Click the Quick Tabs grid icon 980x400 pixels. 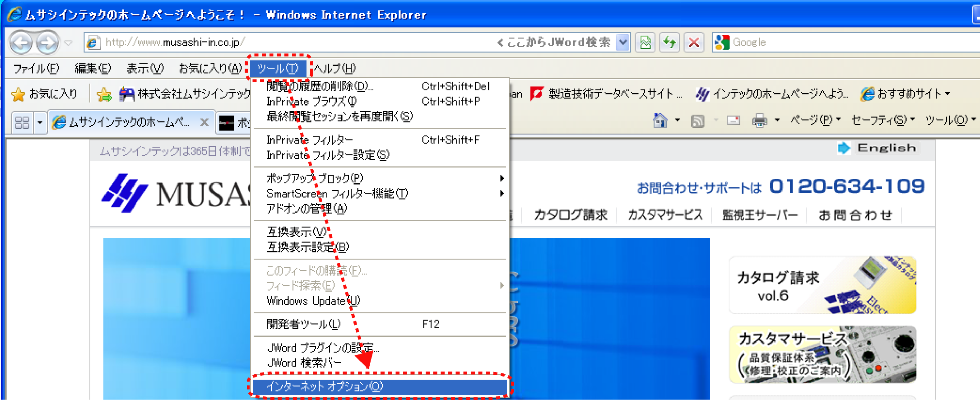pyautogui.click(x=22, y=122)
